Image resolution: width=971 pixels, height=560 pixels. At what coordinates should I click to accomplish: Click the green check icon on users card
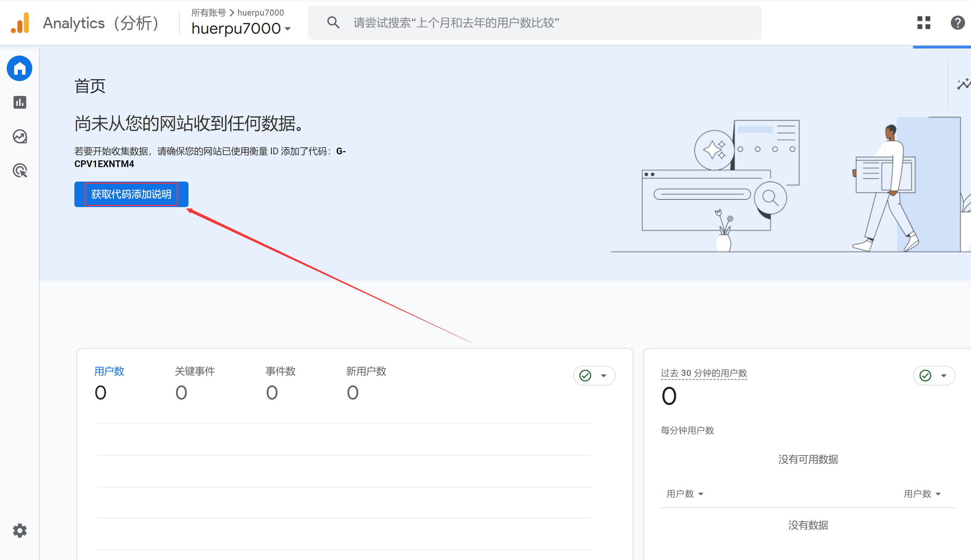(585, 375)
